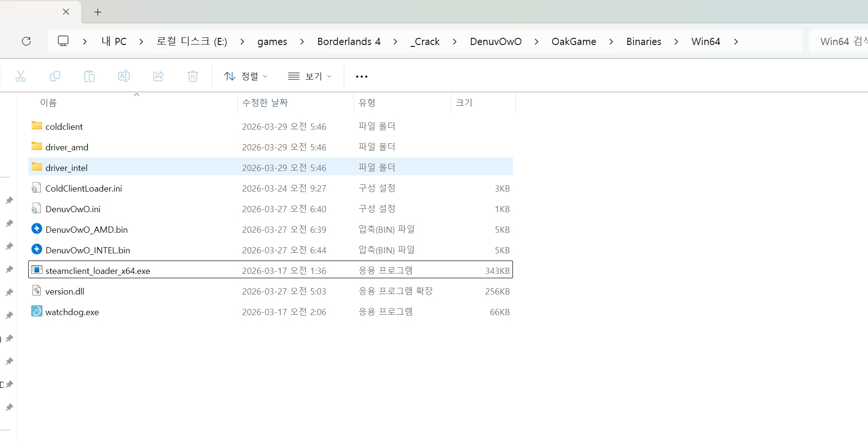The height and width of the screenshot is (443, 868).
Task: Click the Copy icon in toolbar
Action: [55, 76]
